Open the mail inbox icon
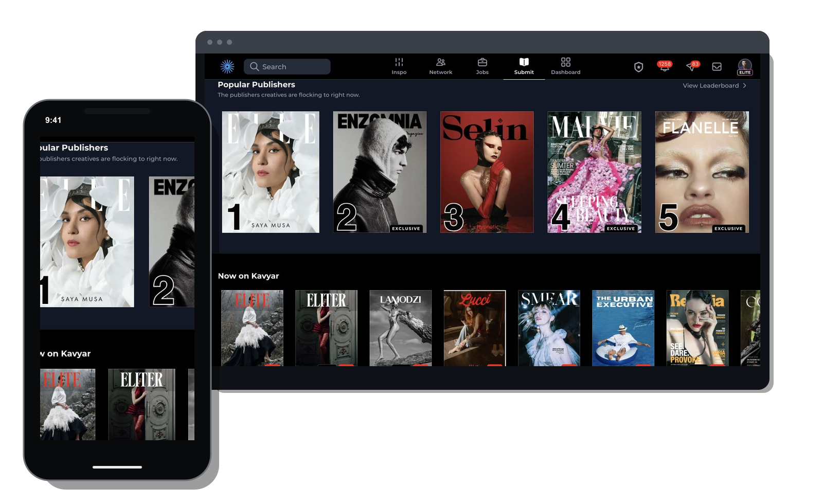Viewport: 823px width, 504px height. [717, 67]
